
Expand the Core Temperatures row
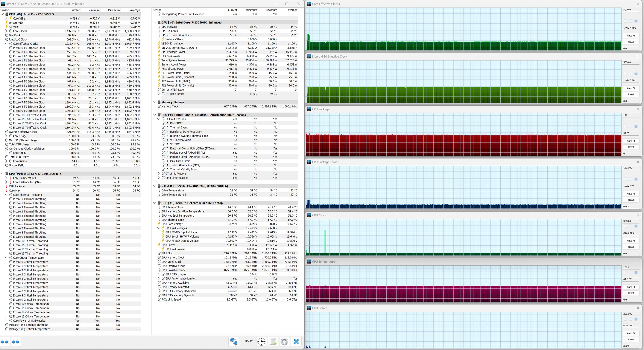tap(6, 178)
